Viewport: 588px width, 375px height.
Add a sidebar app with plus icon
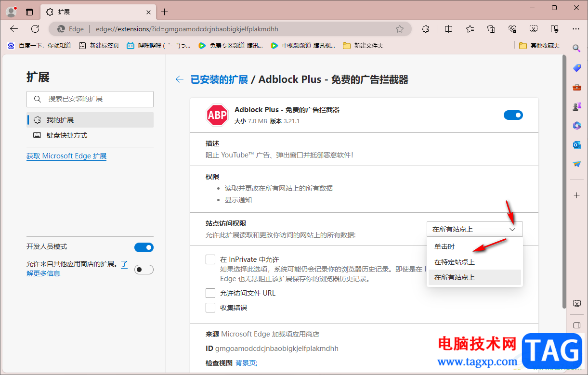point(576,195)
